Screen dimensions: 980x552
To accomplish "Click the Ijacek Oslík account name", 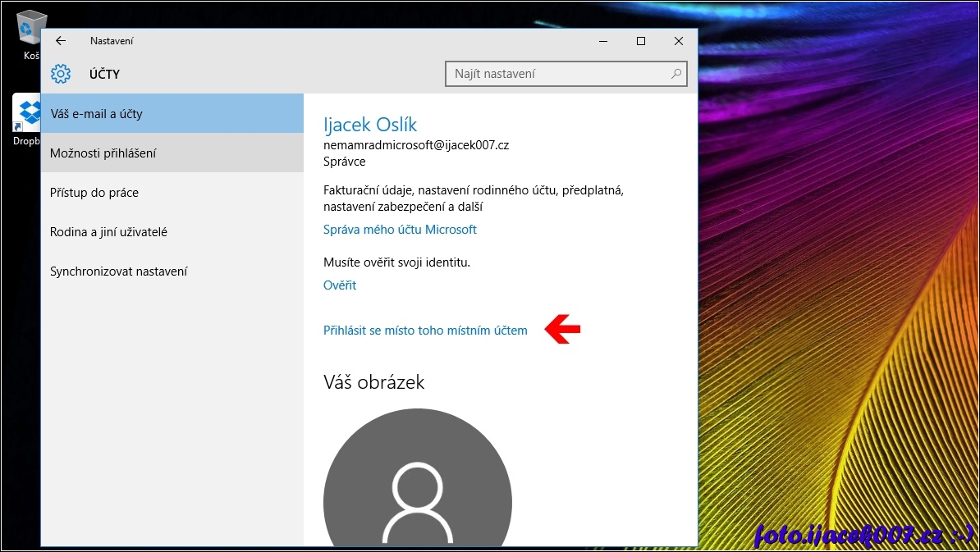I will [370, 125].
